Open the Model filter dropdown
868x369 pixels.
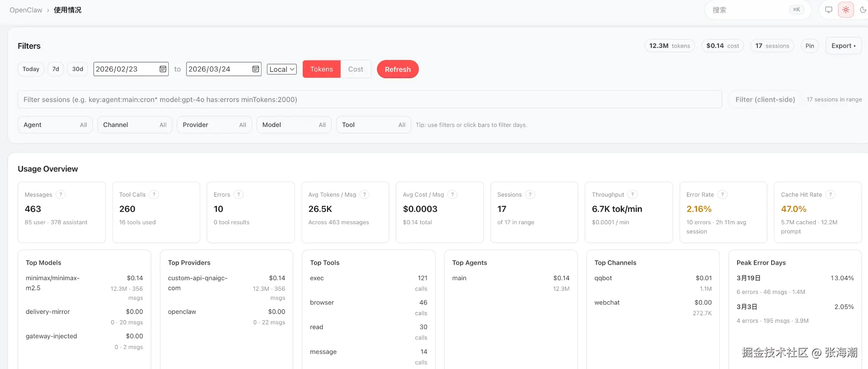pos(294,125)
